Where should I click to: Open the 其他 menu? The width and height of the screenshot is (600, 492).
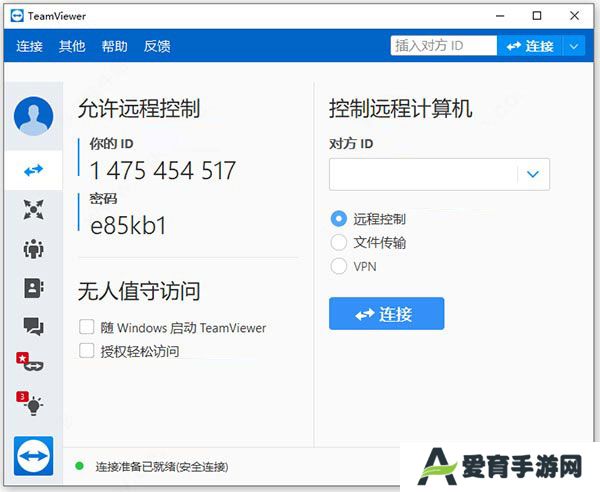(72, 46)
